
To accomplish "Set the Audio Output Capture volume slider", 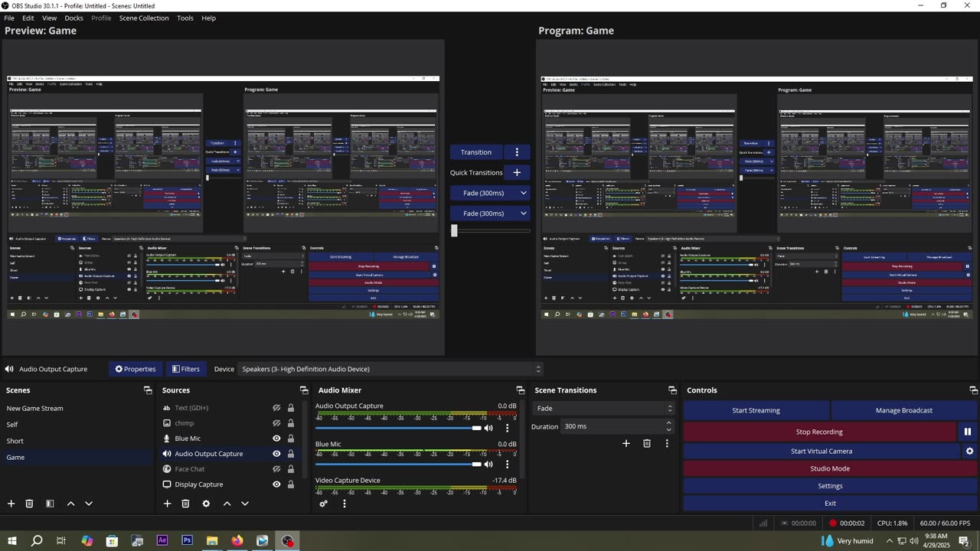I will point(398,428).
